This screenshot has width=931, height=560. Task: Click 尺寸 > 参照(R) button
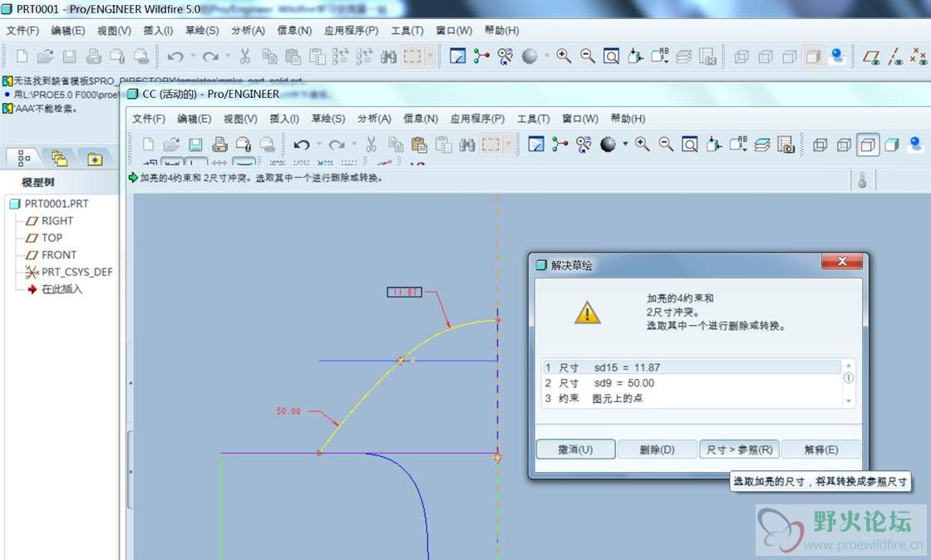(739, 449)
